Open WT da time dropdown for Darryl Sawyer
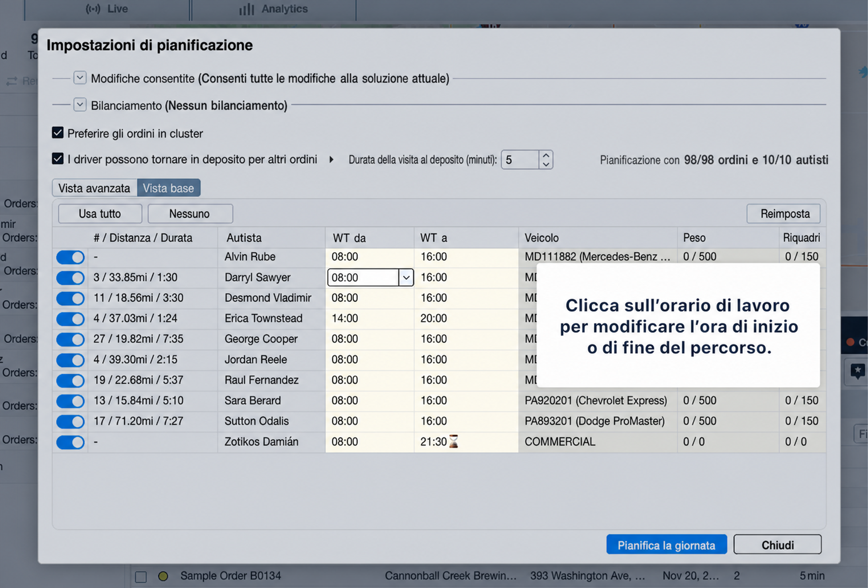Screen dimensions: 868x588 (x=406, y=278)
